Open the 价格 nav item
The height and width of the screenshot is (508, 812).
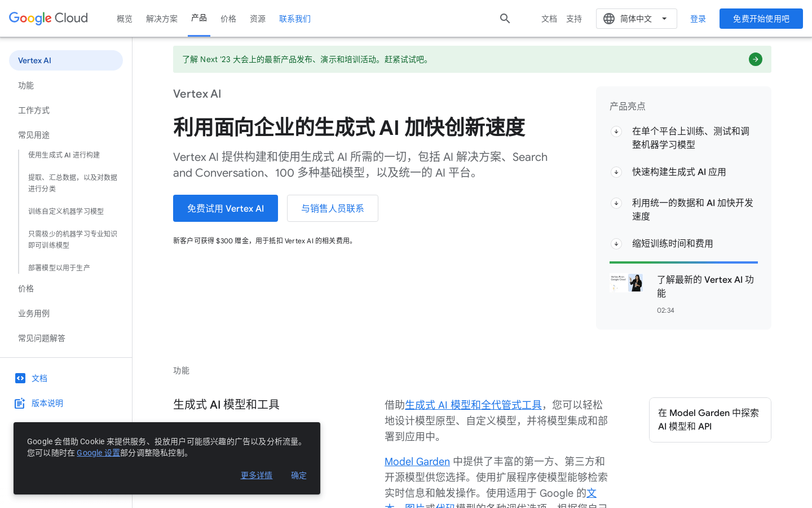point(228,19)
